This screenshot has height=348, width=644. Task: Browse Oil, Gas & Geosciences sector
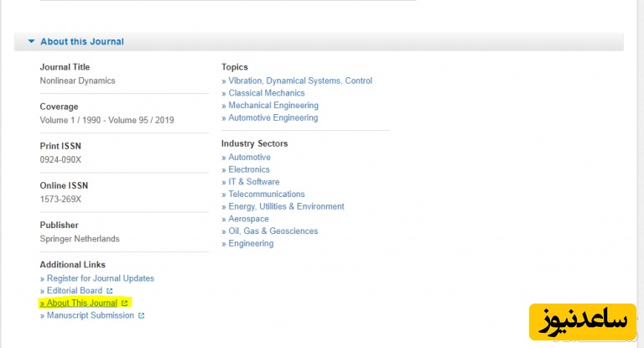[x=273, y=231]
